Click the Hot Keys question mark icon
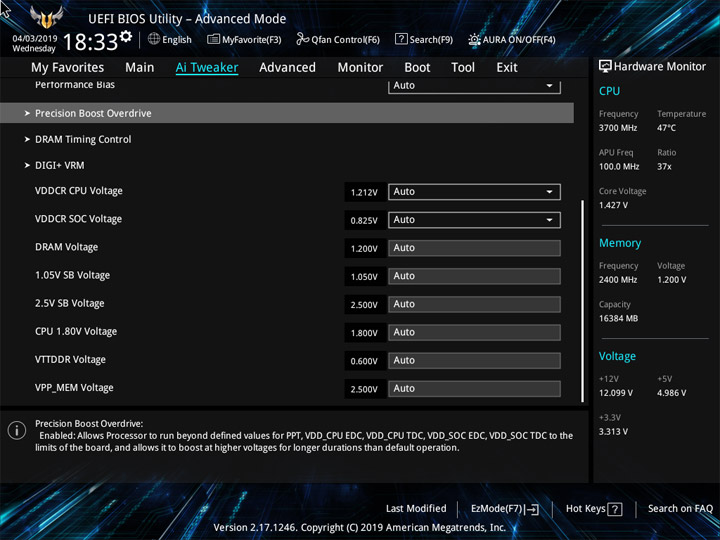Viewport: 720px width, 540px height. point(615,509)
